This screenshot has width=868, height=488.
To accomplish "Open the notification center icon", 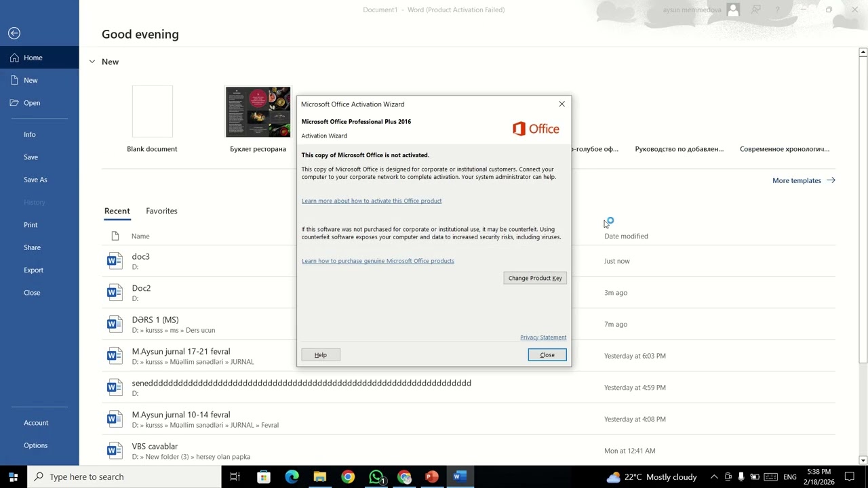I will click(849, 477).
